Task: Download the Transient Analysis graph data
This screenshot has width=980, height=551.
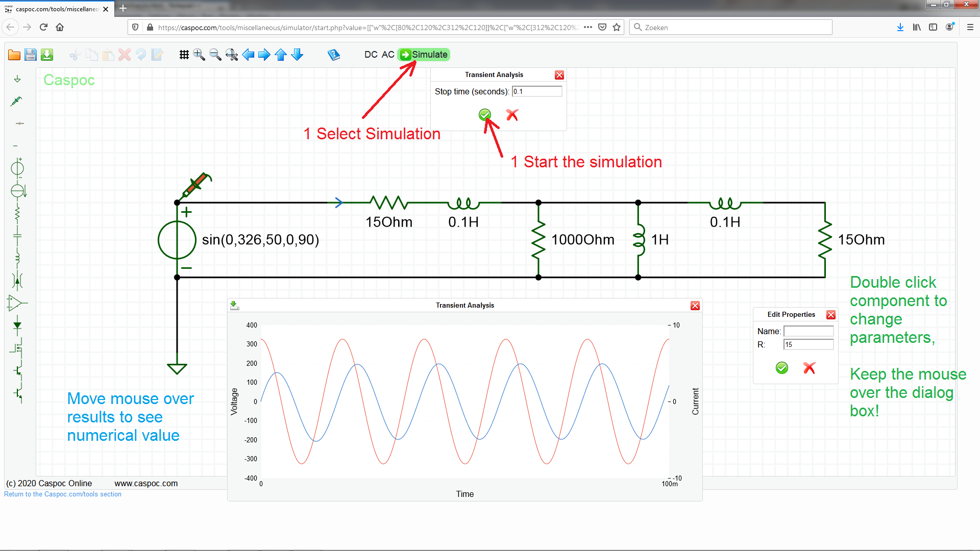Action: click(x=234, y=305)
